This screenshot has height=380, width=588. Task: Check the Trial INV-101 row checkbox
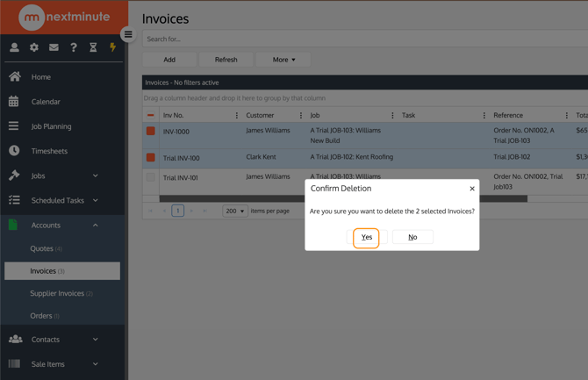(151, 176)
